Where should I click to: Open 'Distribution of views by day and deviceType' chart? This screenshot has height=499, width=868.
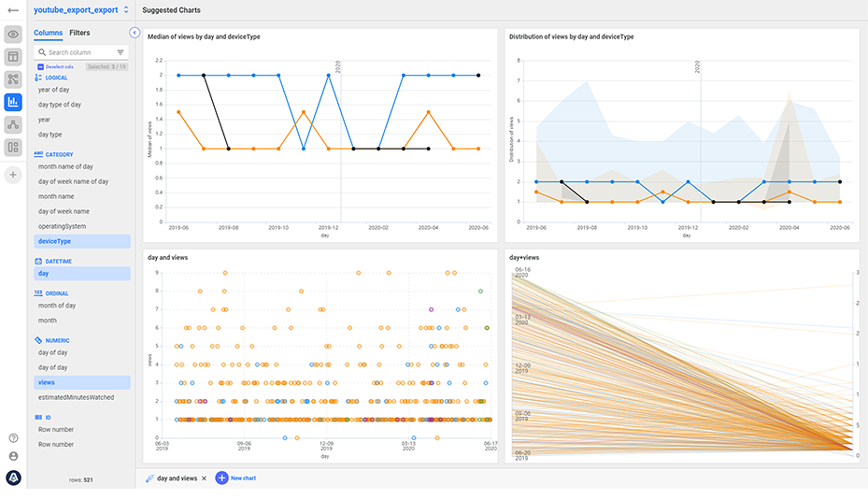click(x=682, y=135)
